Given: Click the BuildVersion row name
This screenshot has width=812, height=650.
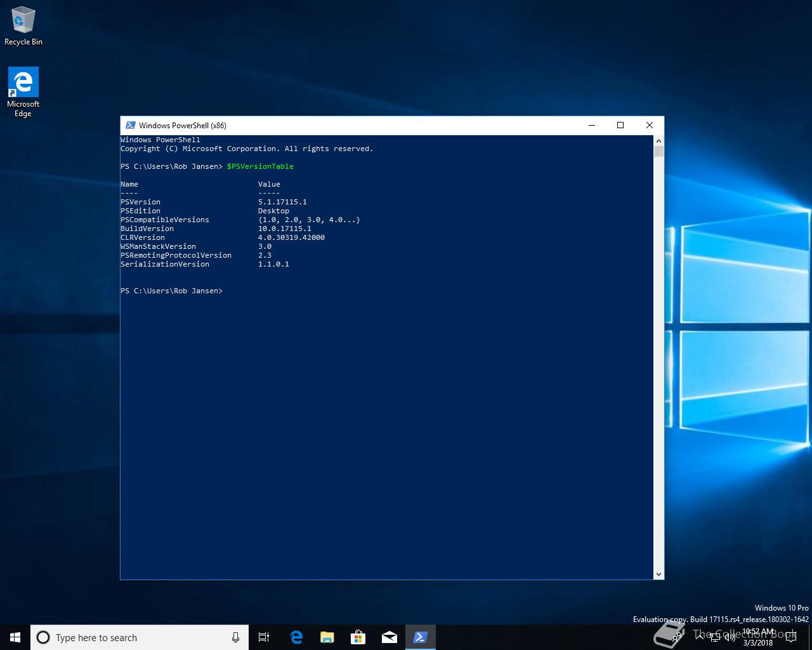Looking at the screenshot, I should click(147, 229).
